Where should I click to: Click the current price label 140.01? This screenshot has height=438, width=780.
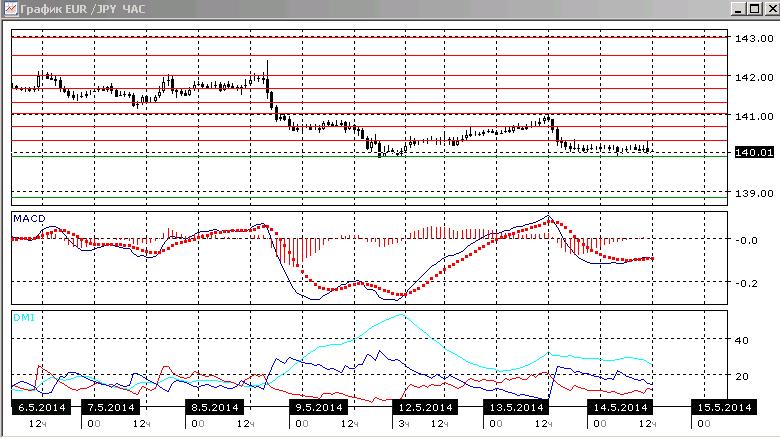pyautogui.click(x=754, y=152)
